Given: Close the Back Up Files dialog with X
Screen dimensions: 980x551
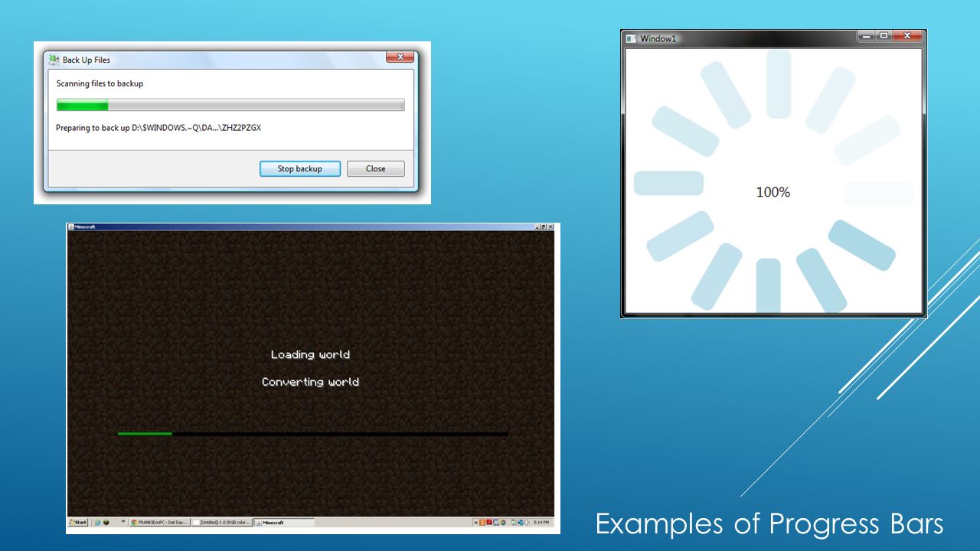Looking at the screenshot, I should (400, 57).
